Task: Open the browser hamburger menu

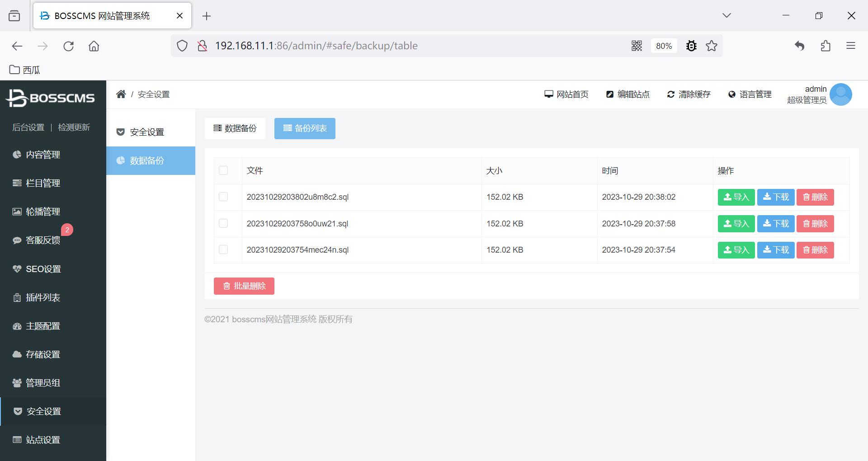Action: [x=851, y=46]
